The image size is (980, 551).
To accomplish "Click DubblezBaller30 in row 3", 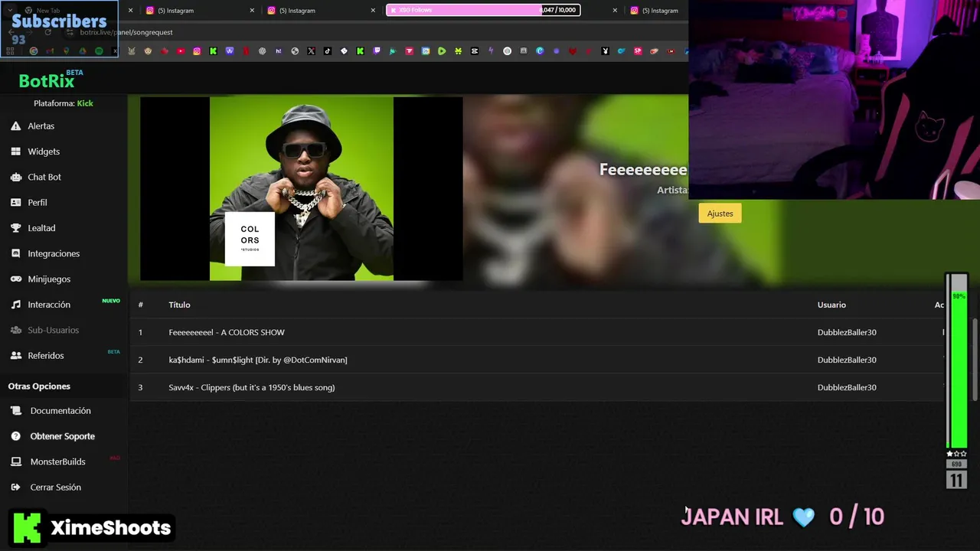I will 847,387.
